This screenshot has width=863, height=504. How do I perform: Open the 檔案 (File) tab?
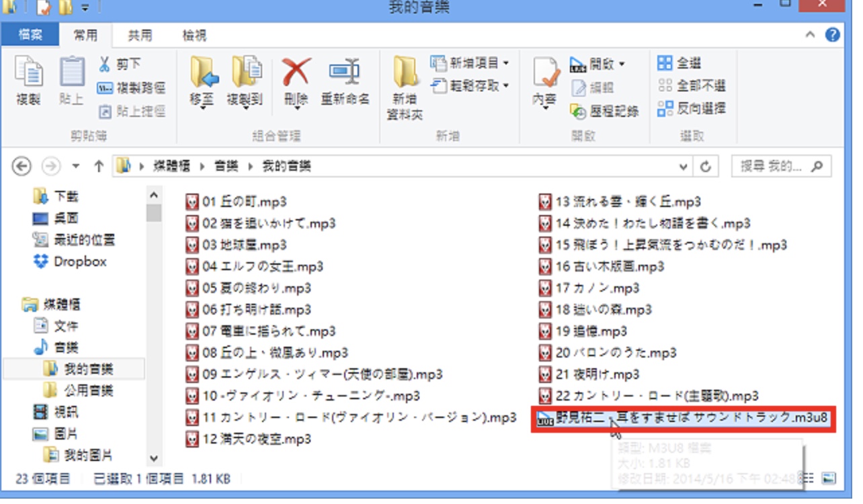click(30, 35)
